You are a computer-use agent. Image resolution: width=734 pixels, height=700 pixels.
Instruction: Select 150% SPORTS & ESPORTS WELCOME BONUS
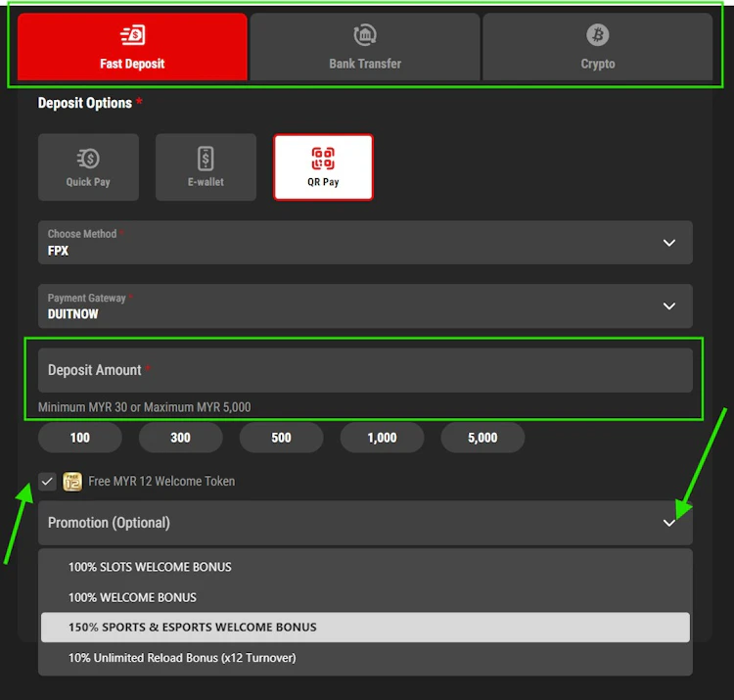click(x=365, y=627)
